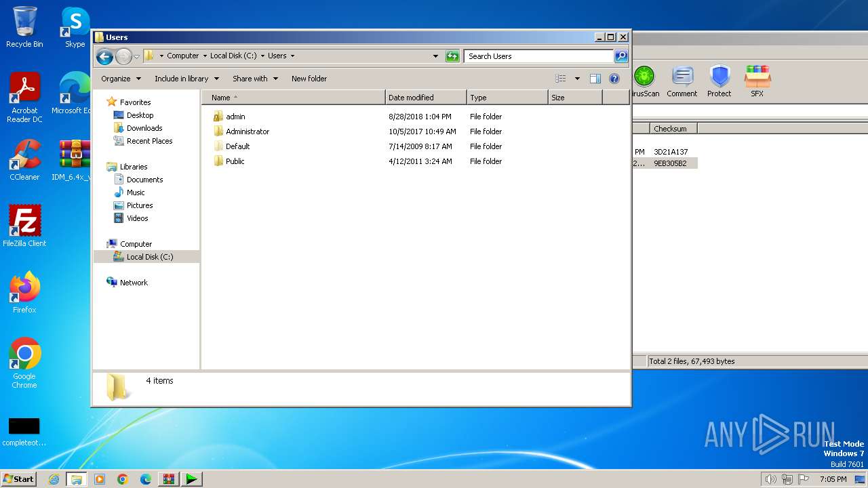Open the More view options dropdown arrow
Image resolution: width=868 pixels, height=488 pixels.
tap(577, 79)
